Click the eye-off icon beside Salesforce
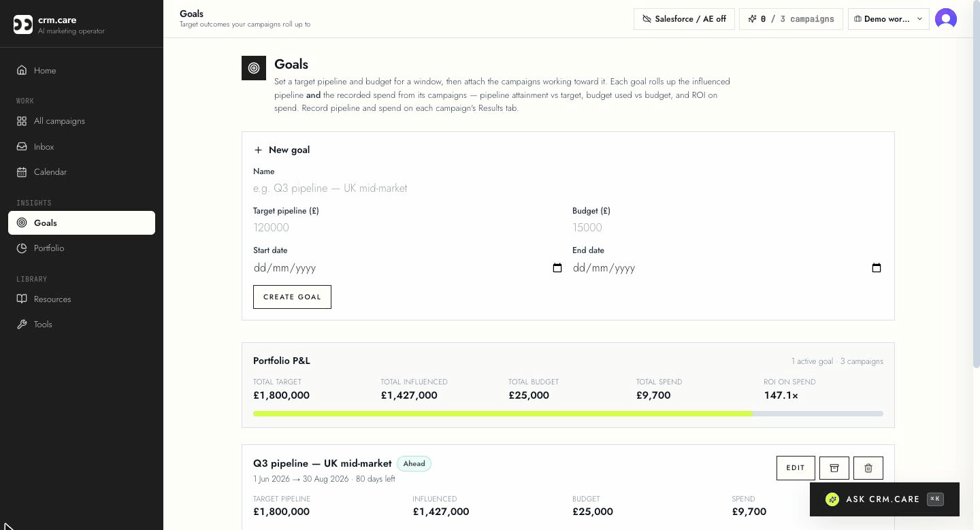This screenshot has height=530, width=980. click(647, 19)
